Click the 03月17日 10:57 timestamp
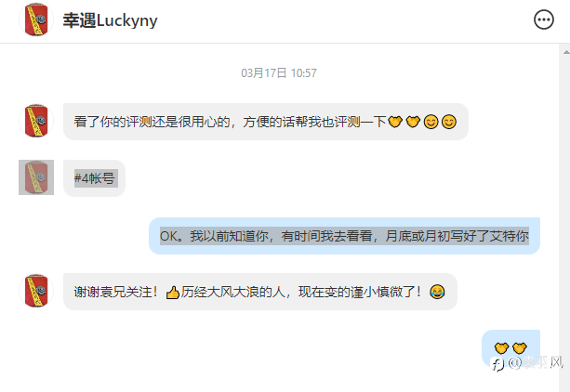This screenshot has width=570, height=392. pos(279,73)
